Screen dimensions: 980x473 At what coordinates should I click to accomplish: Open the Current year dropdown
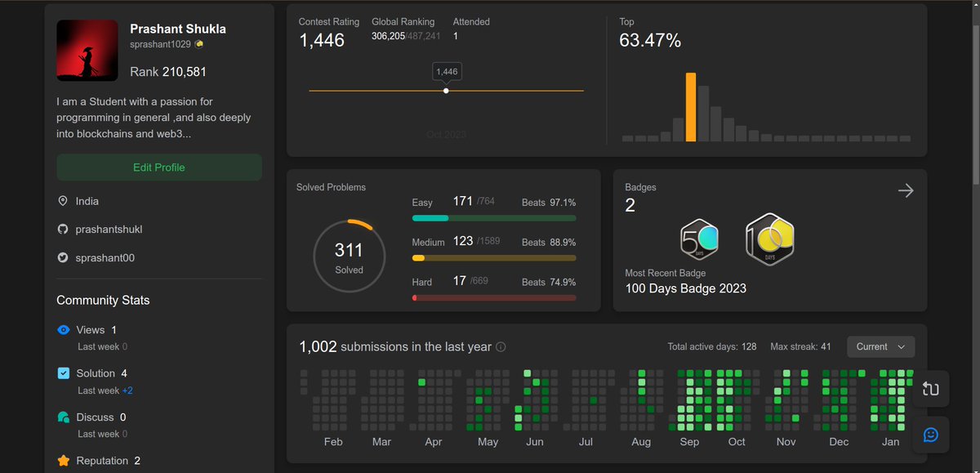880,346
